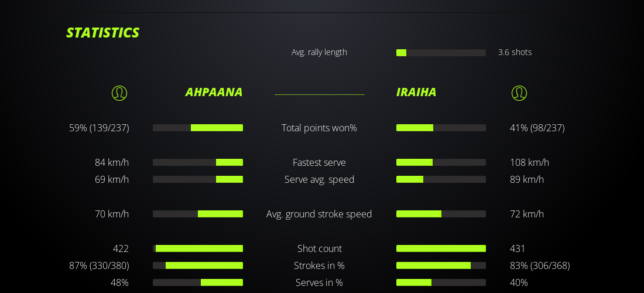Click the AHPAANA player name
Screen dimensions: 644x293
[x=214, y=93]
